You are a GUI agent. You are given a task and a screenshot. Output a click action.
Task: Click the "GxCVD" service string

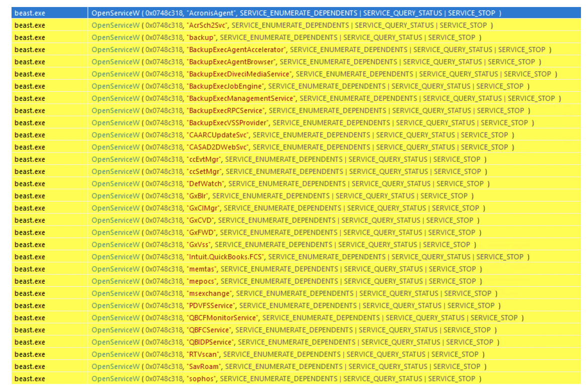click(x=201, y=220)
